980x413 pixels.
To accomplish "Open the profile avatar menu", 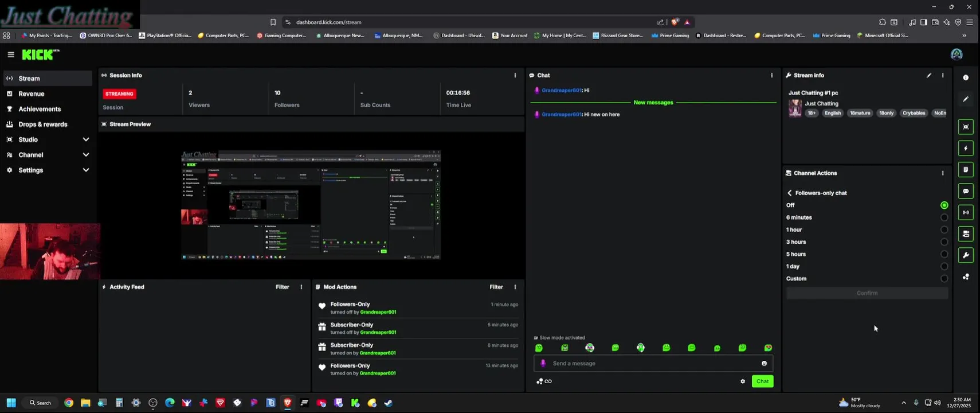I will (957, 54).
